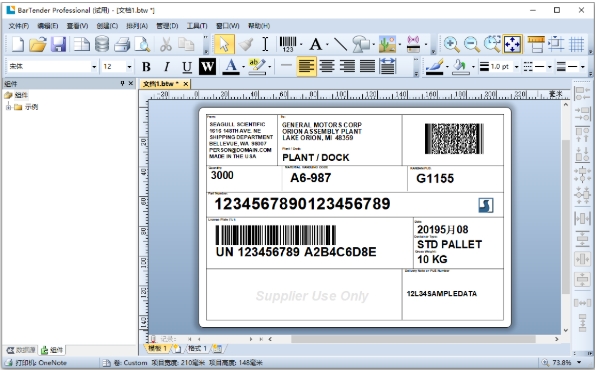Open the font name dropdown
Screen dimensions: 595x370
(94, 67)
